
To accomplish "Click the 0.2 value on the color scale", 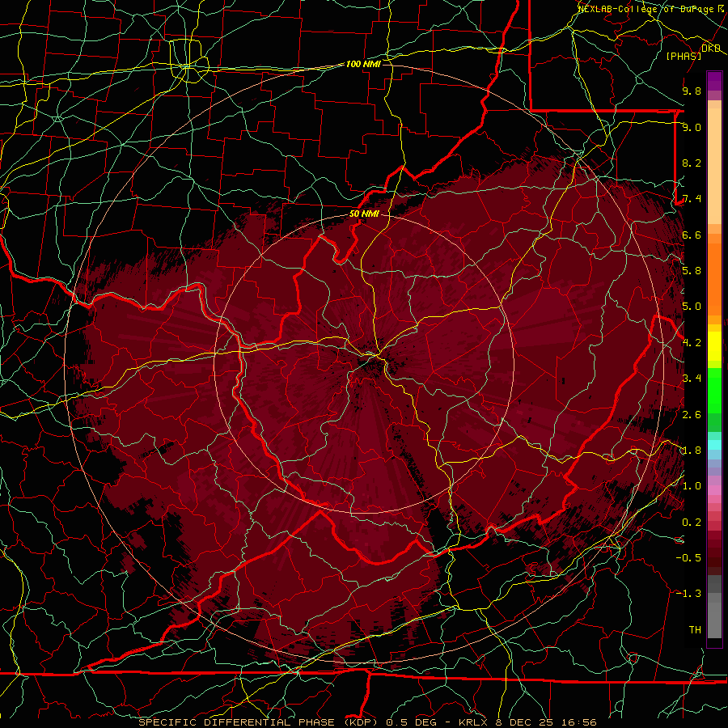I will point(692,523).
